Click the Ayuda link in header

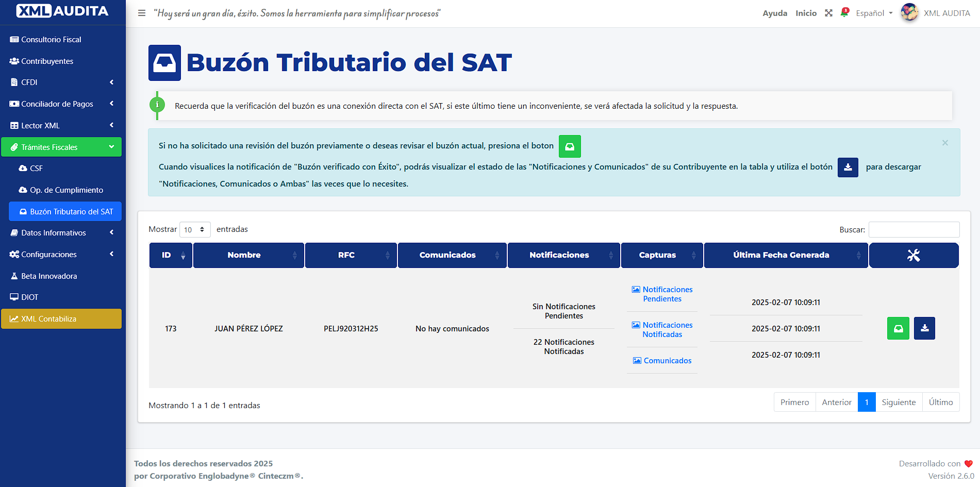(775, 13)
